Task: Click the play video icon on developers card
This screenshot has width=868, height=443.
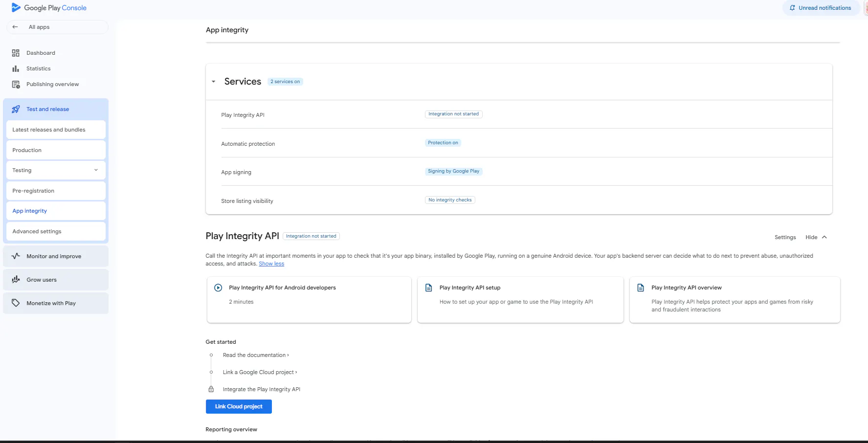Action: 218,288
